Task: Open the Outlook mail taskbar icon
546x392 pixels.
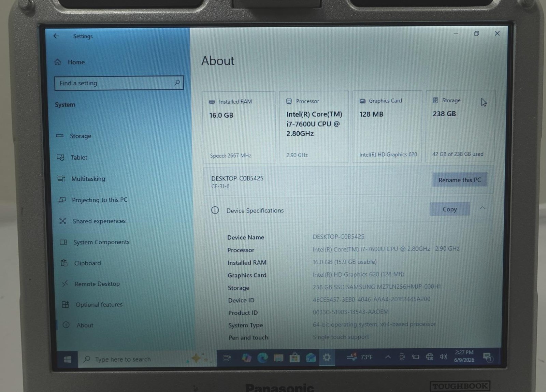Action: (x=311, y=358)
